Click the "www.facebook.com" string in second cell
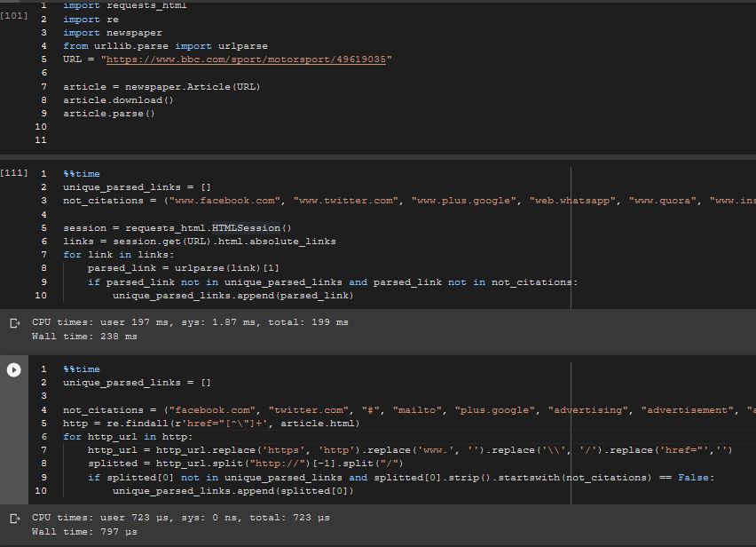Image resolution: width=756 pixels, height=547 pixels. [x=224, y=201]
